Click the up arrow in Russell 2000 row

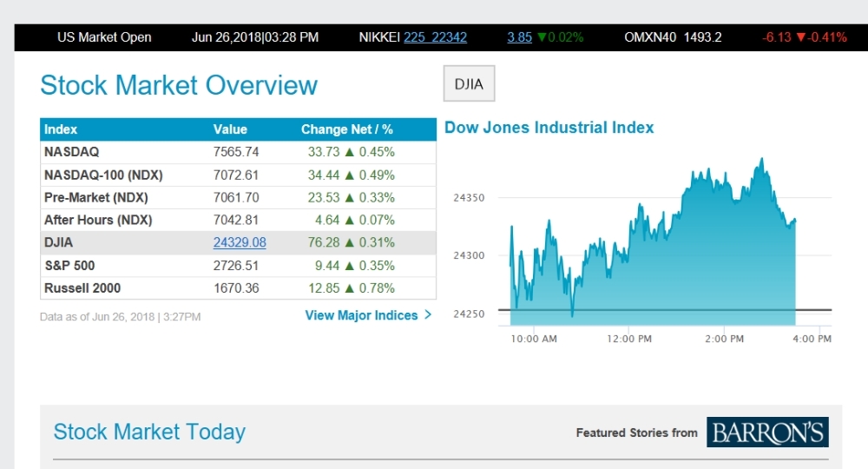(x=350, y=287)
